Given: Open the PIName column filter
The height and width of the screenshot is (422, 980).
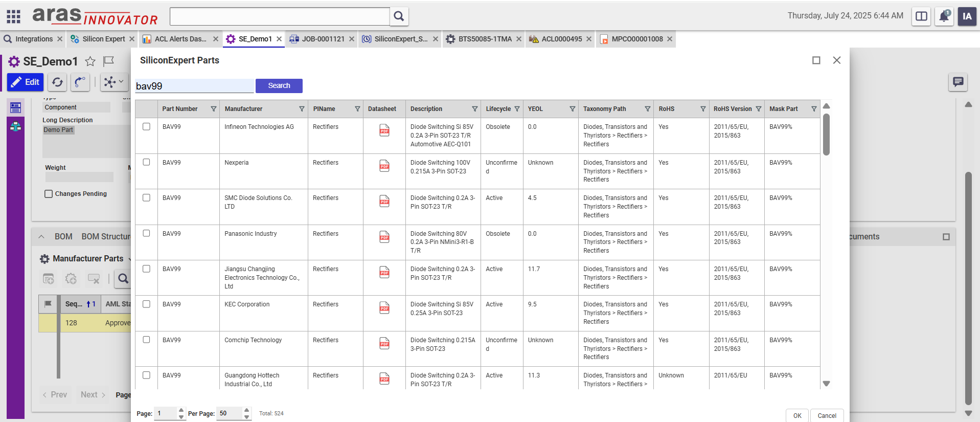Looking at the screenshot, I should tap(357, 109).
